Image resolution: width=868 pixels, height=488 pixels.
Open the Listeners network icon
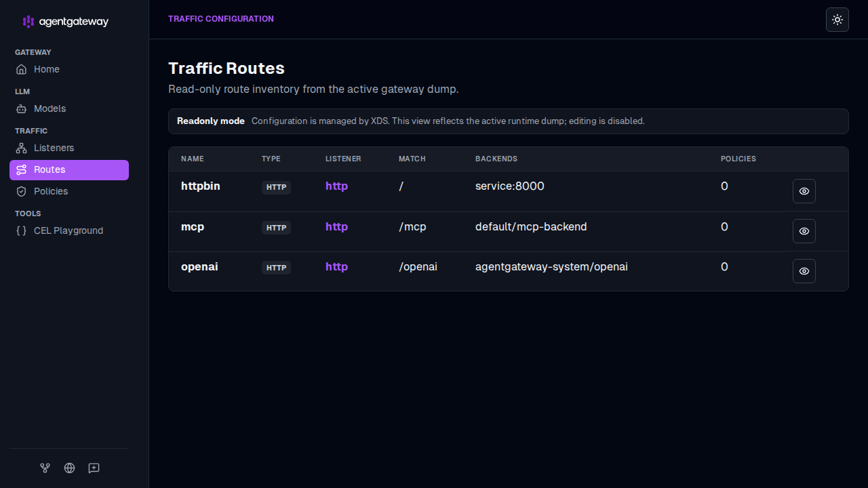pyautogui.click(x=22, y=148)
